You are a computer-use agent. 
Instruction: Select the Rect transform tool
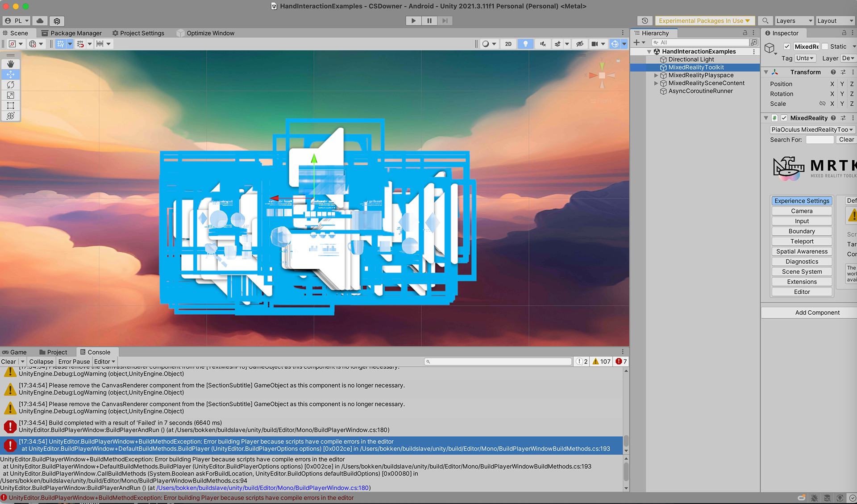click(11, 105)
